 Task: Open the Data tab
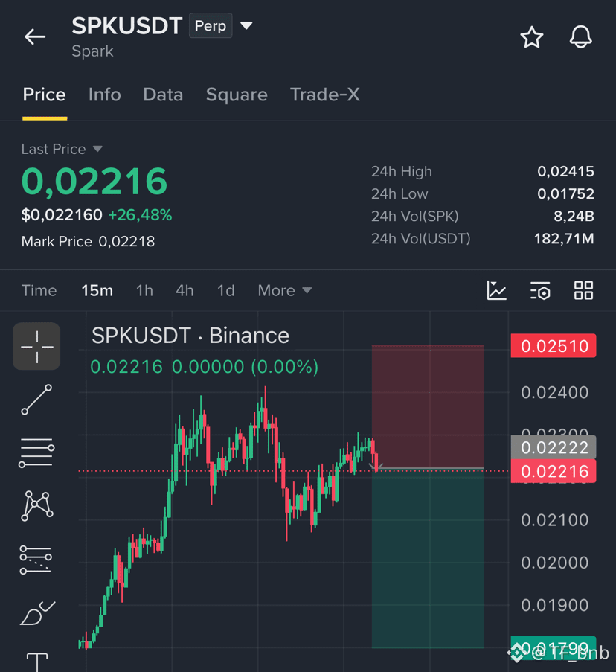click(x=163, y=95)
